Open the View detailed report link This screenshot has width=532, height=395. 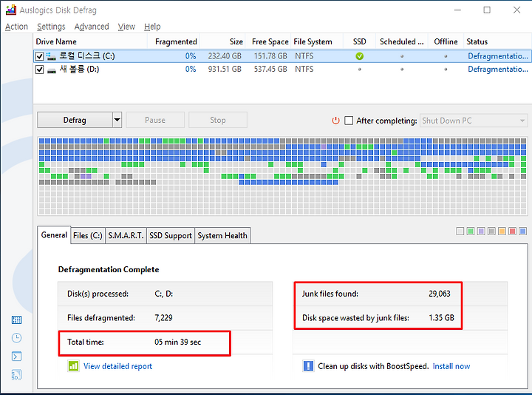coord(117,366)
